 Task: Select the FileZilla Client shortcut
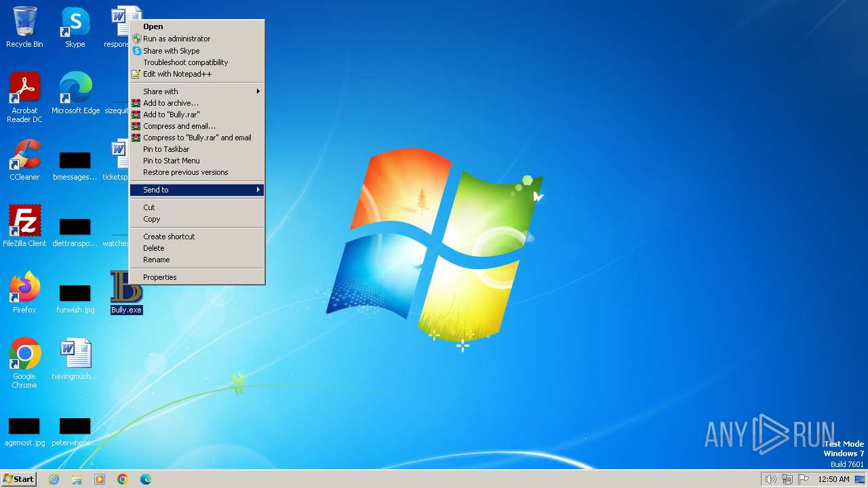24,226
